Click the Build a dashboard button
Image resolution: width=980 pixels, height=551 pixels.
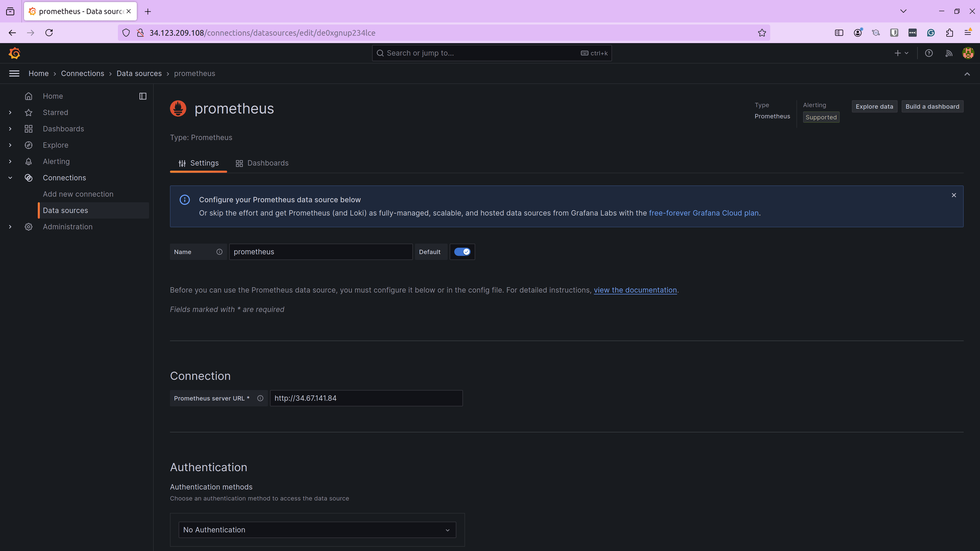click(932, 106)
